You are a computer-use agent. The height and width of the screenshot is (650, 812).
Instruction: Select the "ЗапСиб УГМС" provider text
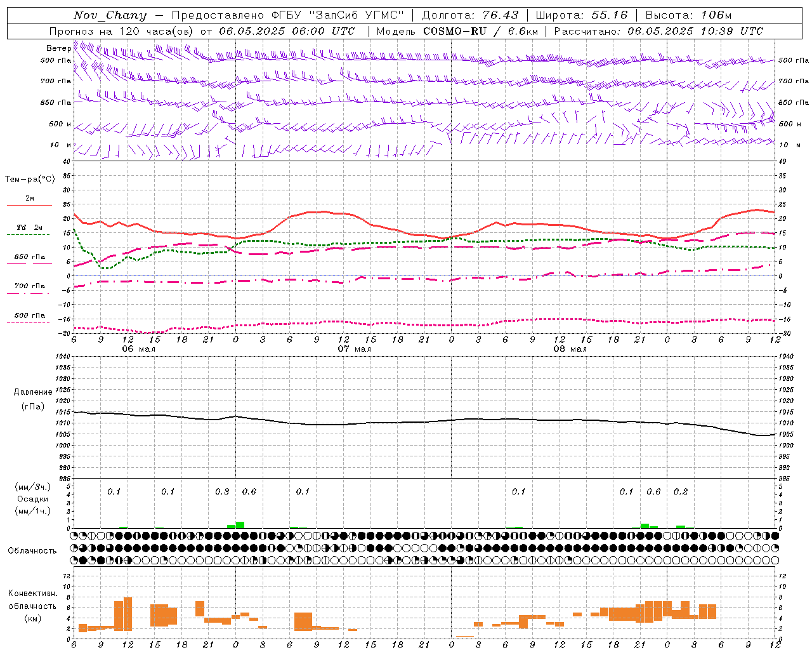click(356, 15)
